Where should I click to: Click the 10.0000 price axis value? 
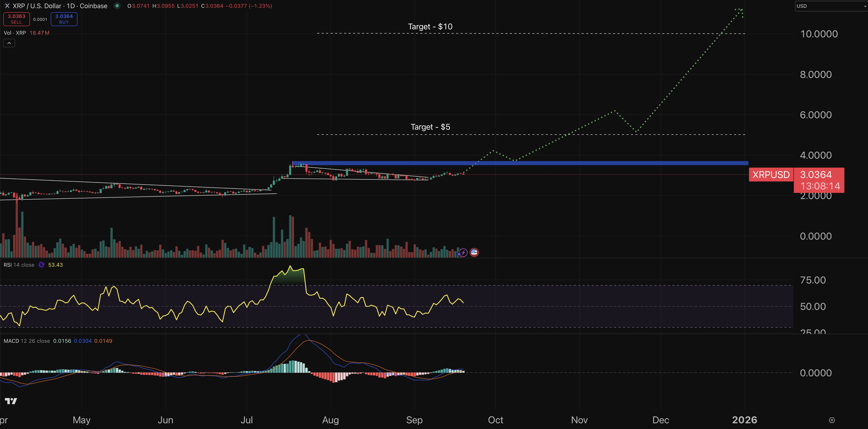(819, 34)
